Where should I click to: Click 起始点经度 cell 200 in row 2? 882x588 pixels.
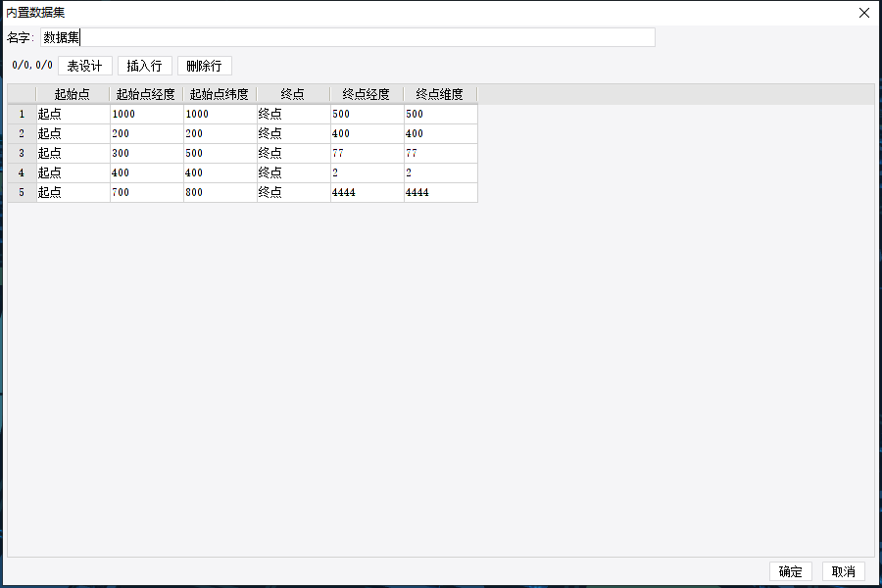[147, 134]
